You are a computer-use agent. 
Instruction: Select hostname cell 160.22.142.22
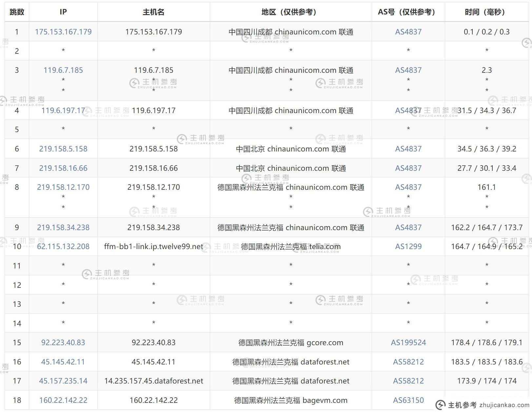pyautogui.click(x=154, y=400)
